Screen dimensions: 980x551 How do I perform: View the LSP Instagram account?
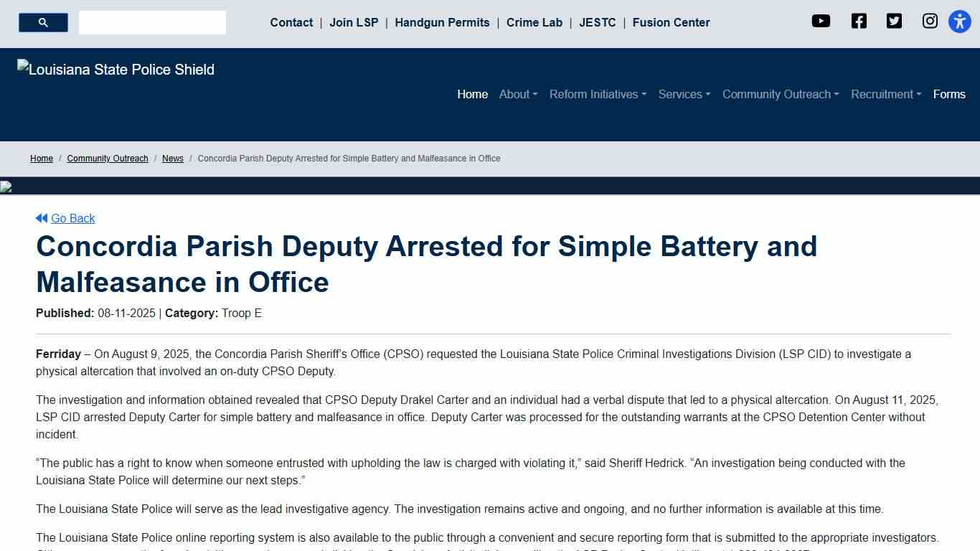point(929,21)
